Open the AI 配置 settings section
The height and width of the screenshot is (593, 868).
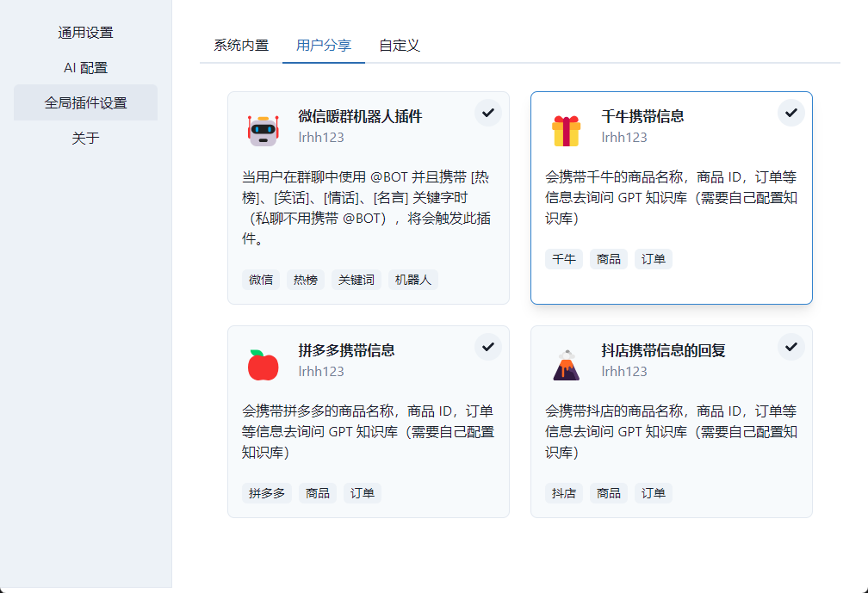85,67
